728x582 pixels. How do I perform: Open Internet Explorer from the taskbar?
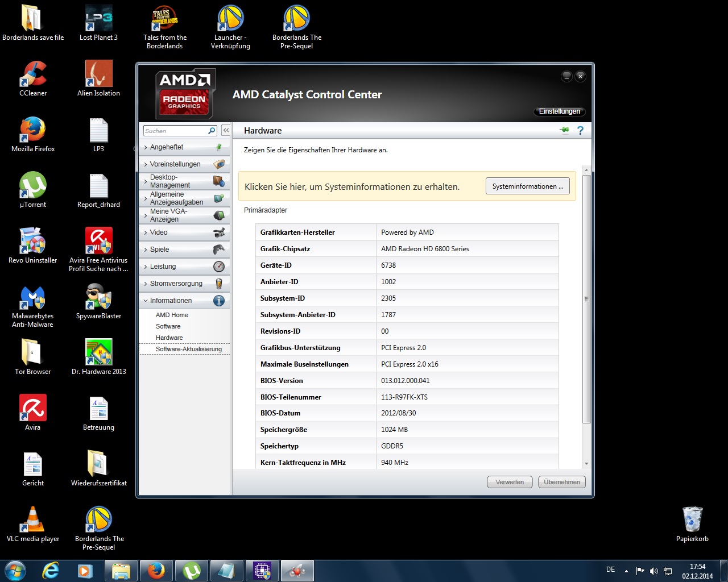[x=51, y=571]
